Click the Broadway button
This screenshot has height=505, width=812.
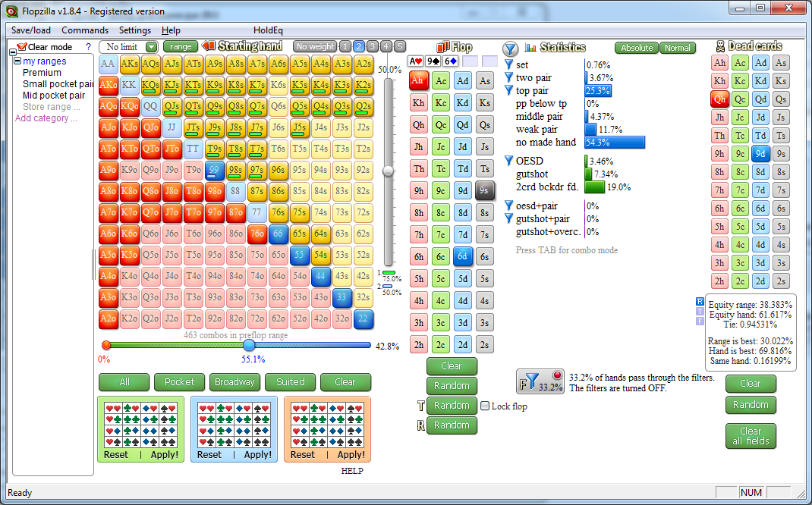pos(234,382)
